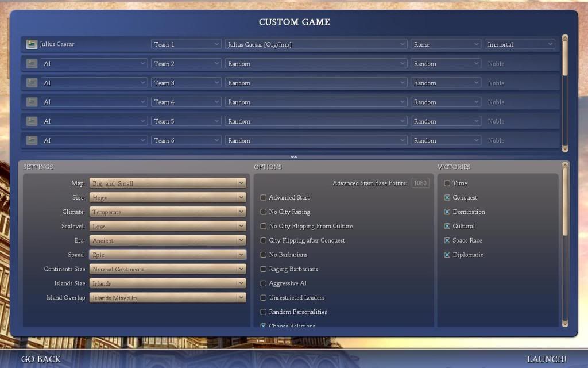Viewport: 588px width, 368px height.
Task: Enable Random Personalities
Action: click(x=263, y=312)
